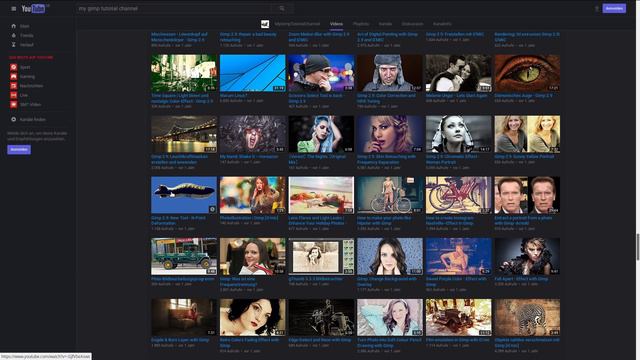Image resolution: width=640 pixels, height=360 pixels.
Task: Open the Gaming channel icon
Action: tap(13, 76)
